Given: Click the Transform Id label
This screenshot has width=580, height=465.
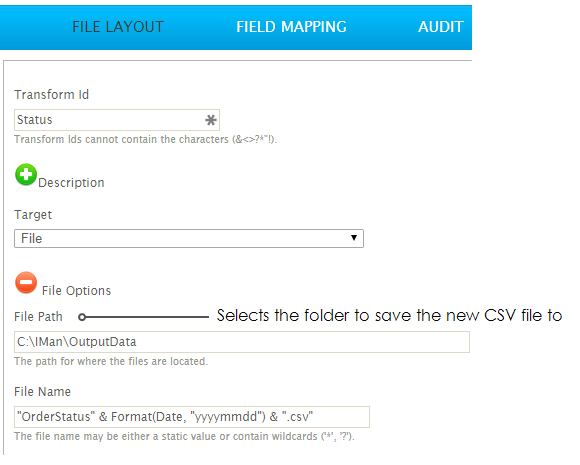Looking at the screenshot, I should (x=51, y=95).
